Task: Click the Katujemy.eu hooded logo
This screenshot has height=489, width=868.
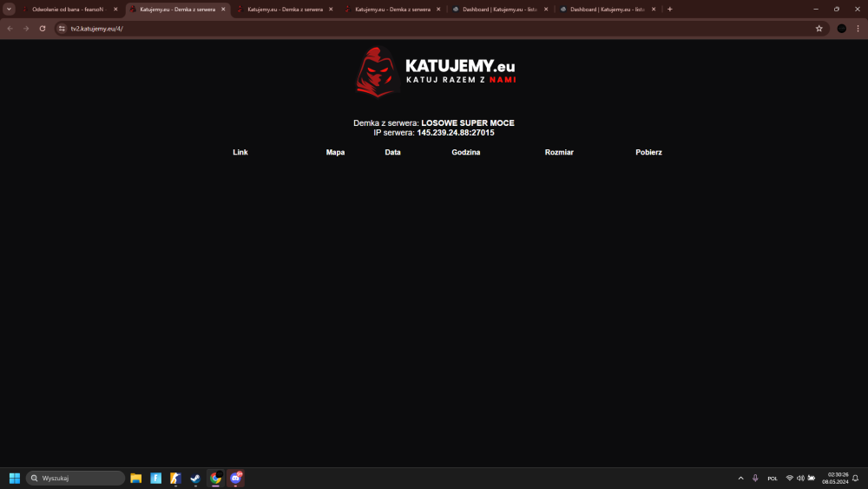Action: click(x=378, y=72)
